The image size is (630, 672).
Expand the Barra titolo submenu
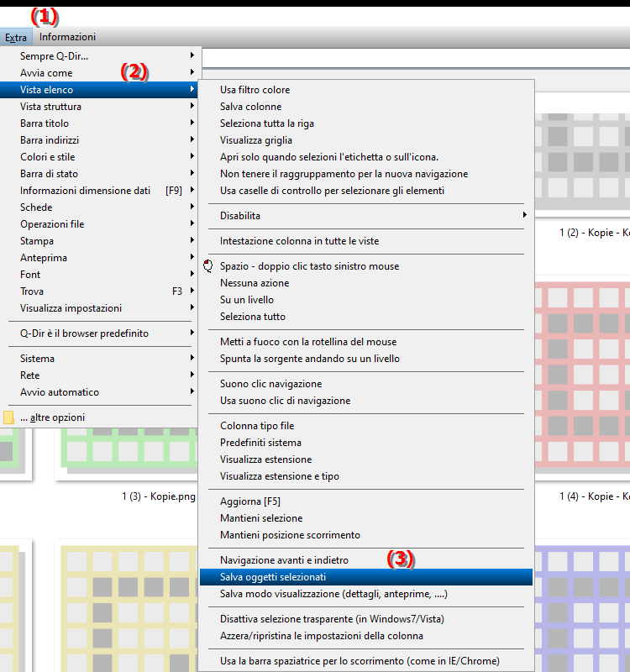click(x=98, y=123)
